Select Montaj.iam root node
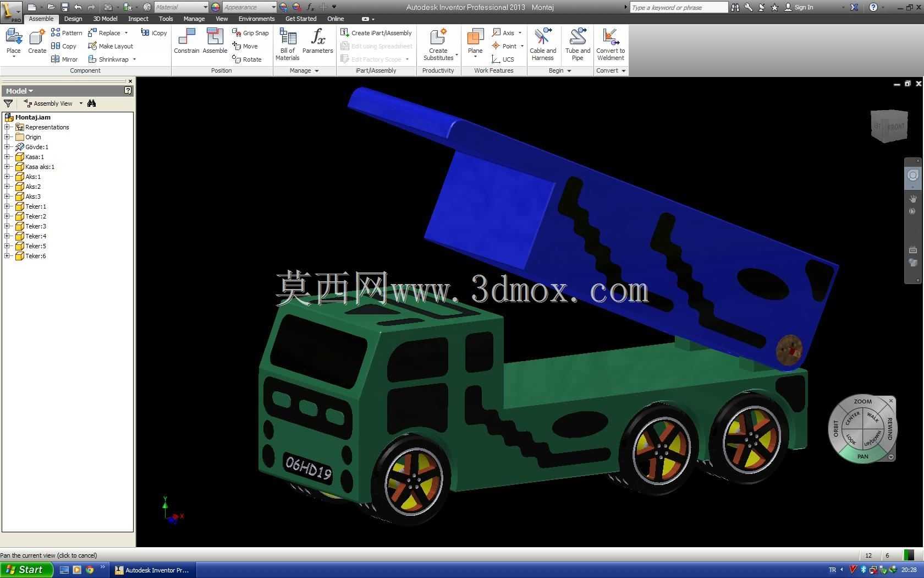The height and width of the screenshot is (578, 924). point(32,117)
